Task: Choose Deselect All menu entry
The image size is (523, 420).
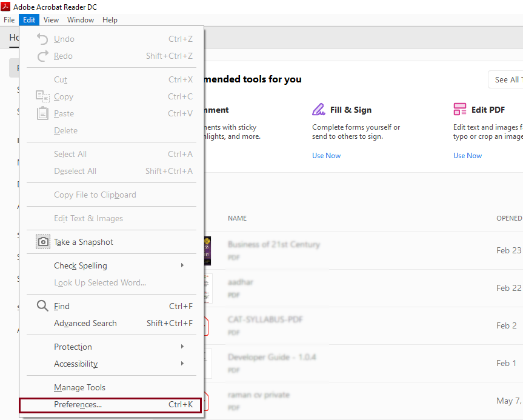Action: [x=112, y=171]
